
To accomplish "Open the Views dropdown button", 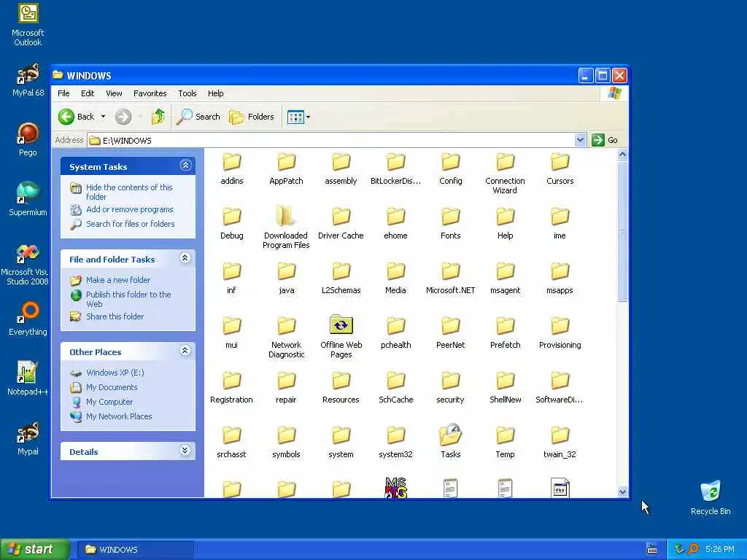I will tap(298, 117).
